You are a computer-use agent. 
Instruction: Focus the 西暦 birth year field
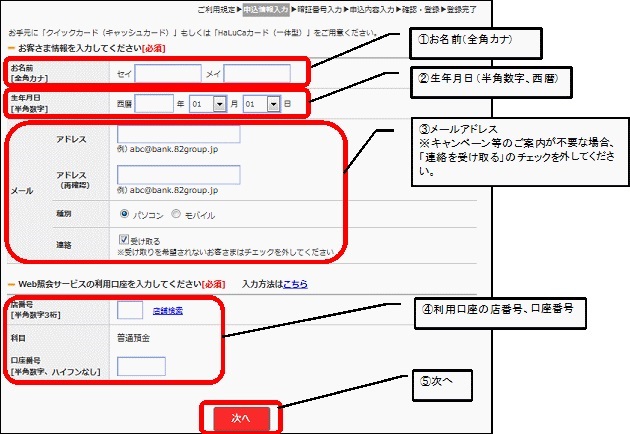154,104
